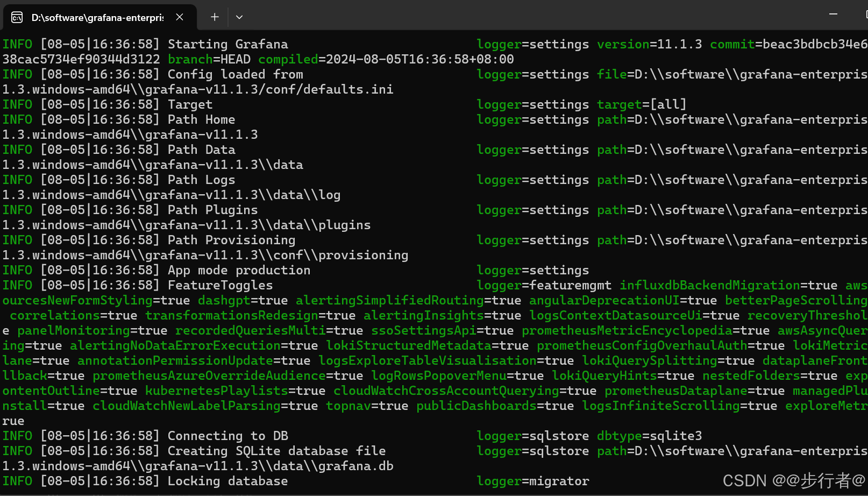Click the alertingSimplifiedRouting=true text
Viewport: 868px width, 496px height.
coord(409,300)
